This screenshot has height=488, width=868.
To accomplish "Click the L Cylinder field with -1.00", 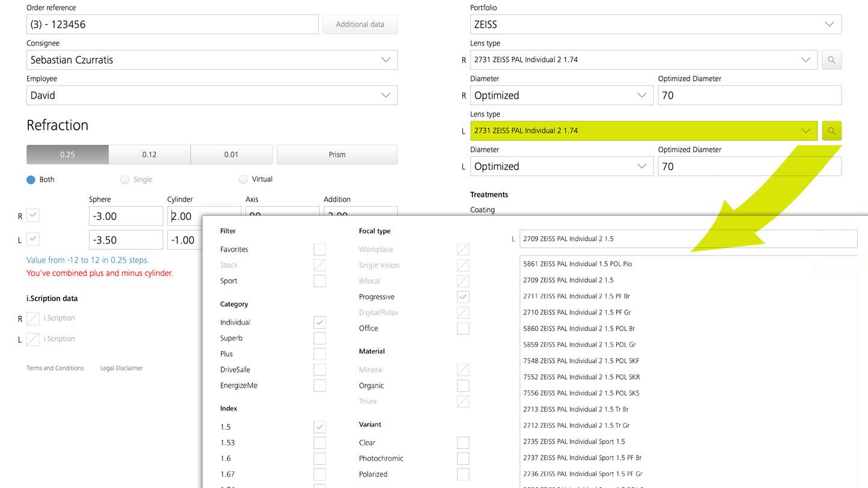I will click(x=185, y=240).
